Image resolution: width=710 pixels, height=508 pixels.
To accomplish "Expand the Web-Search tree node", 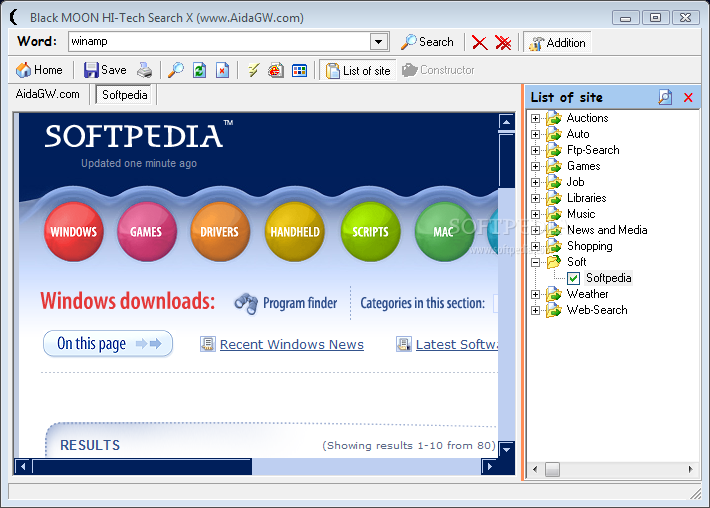I will coord(535,310).
